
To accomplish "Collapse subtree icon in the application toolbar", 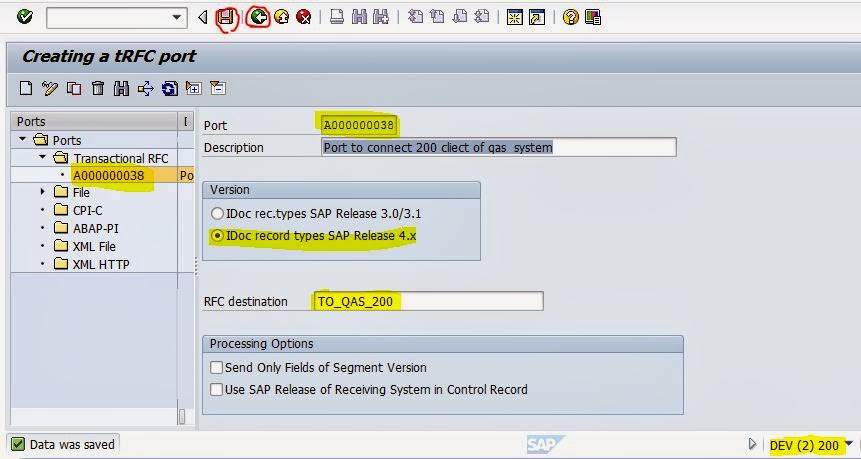I will tap(218, 88).
